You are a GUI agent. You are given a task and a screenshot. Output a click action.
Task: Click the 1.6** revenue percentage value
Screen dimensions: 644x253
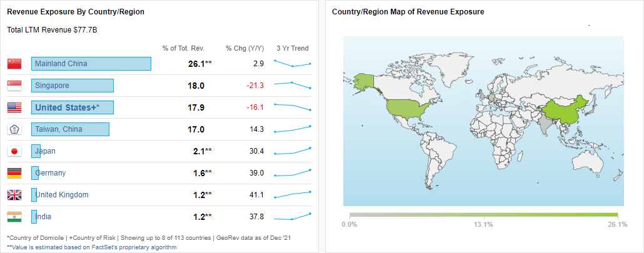click(203, 173)
